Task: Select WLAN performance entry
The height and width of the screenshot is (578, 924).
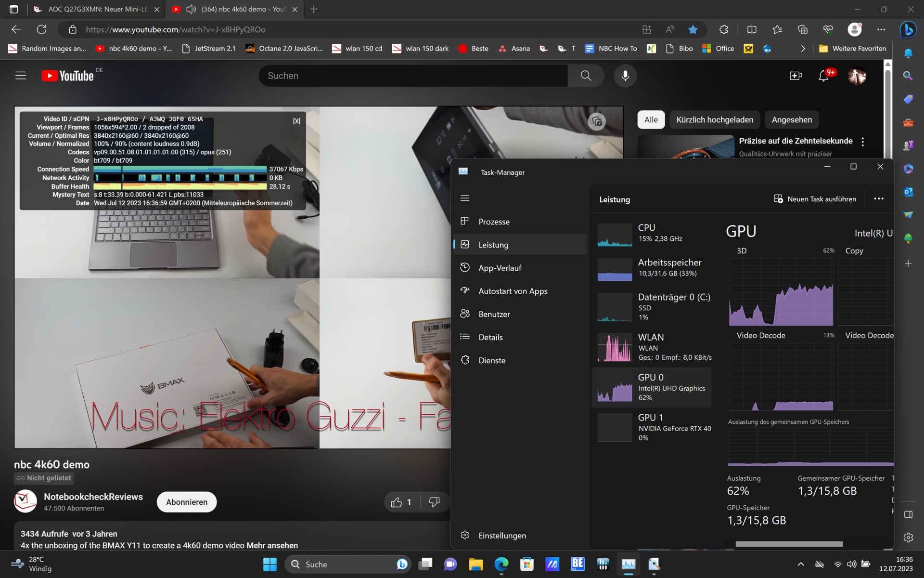Action: 652,347
